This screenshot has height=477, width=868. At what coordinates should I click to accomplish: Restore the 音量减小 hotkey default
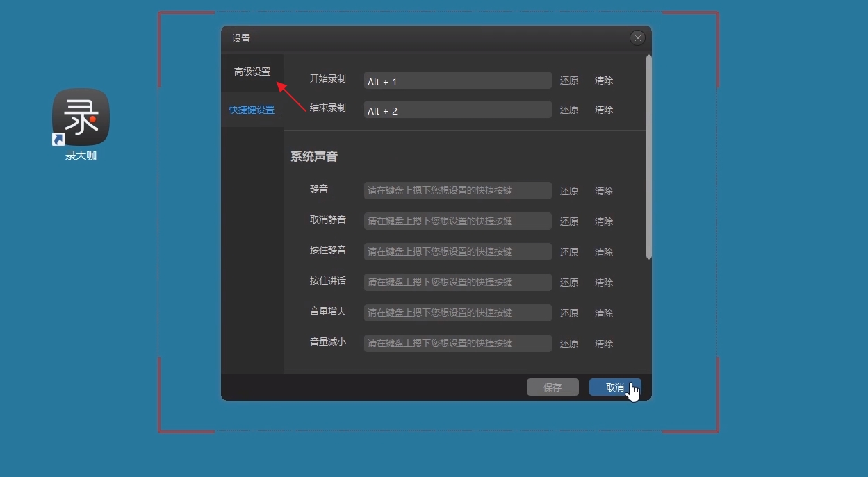569,343
